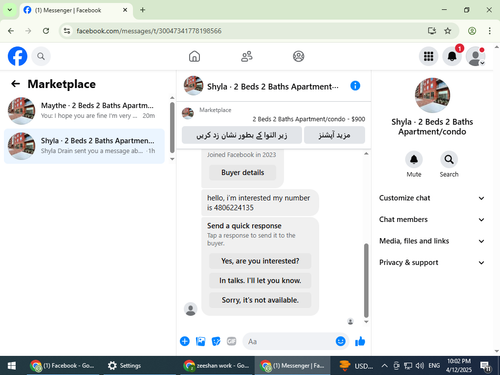The width and height of the screenshot is (500, 375).
Task: Attach a photo with the image icon
Action: click(x=200, y=341)
